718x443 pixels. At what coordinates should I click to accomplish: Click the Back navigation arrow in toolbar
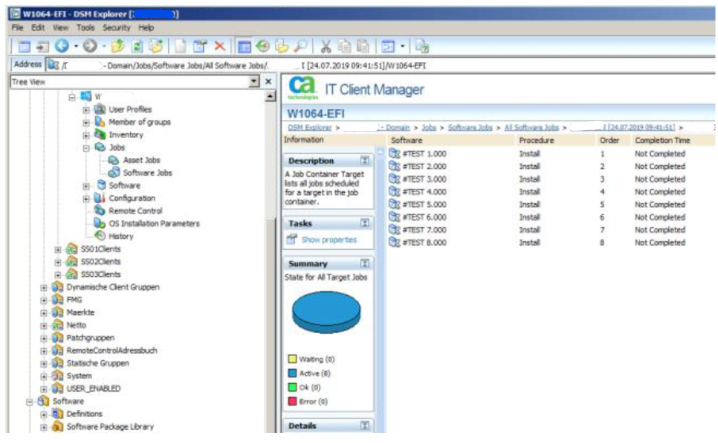click(62, 46)
